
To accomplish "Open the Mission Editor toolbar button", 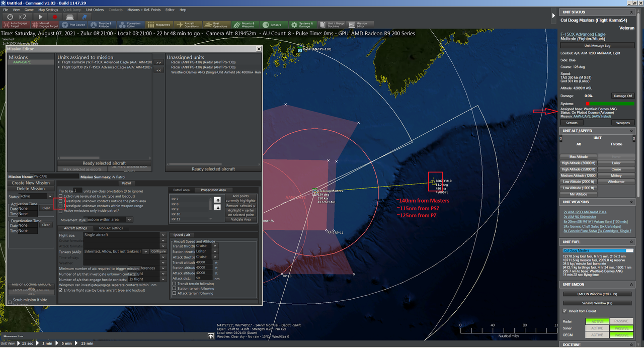I will (x=360, y=24).
